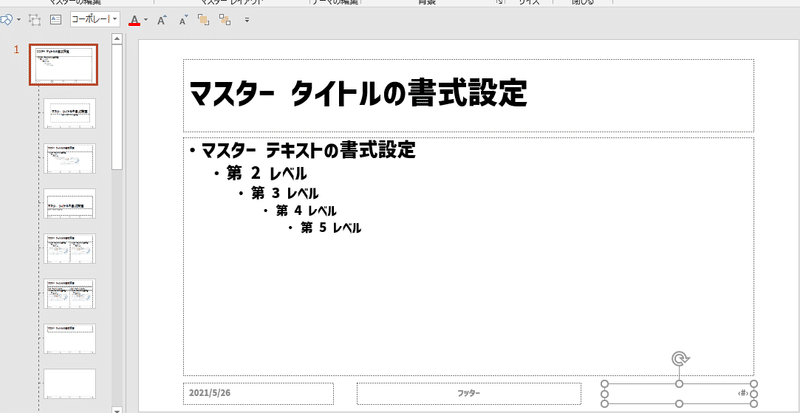
Task: Select the date placeholder 2021/5/26
Action: pos(259,394)
